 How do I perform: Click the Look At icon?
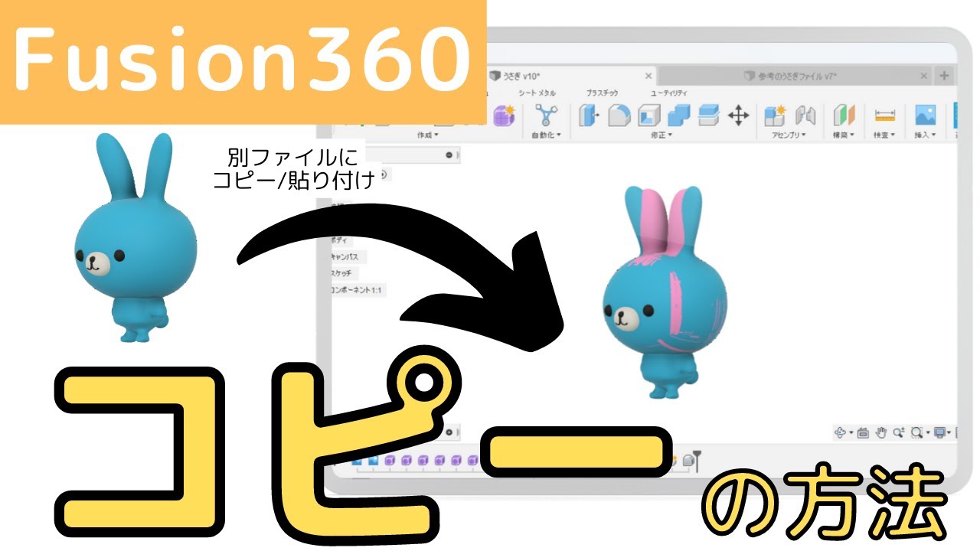pos(863,433)
